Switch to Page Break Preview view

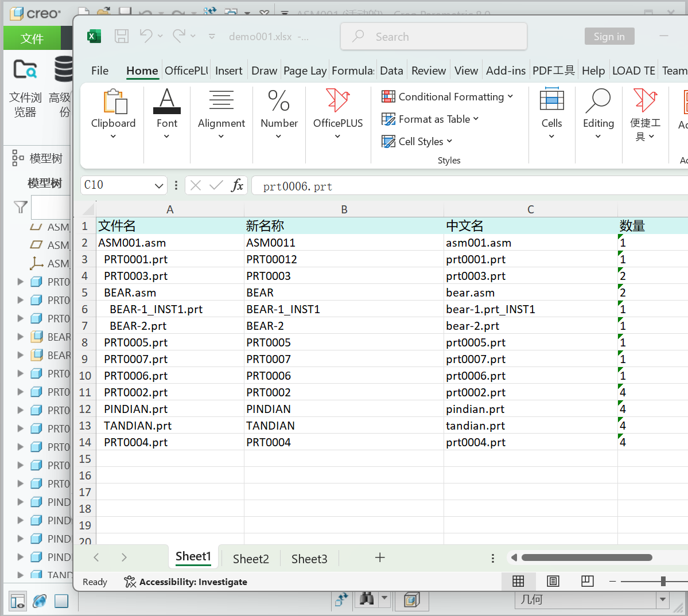point(587,581)
